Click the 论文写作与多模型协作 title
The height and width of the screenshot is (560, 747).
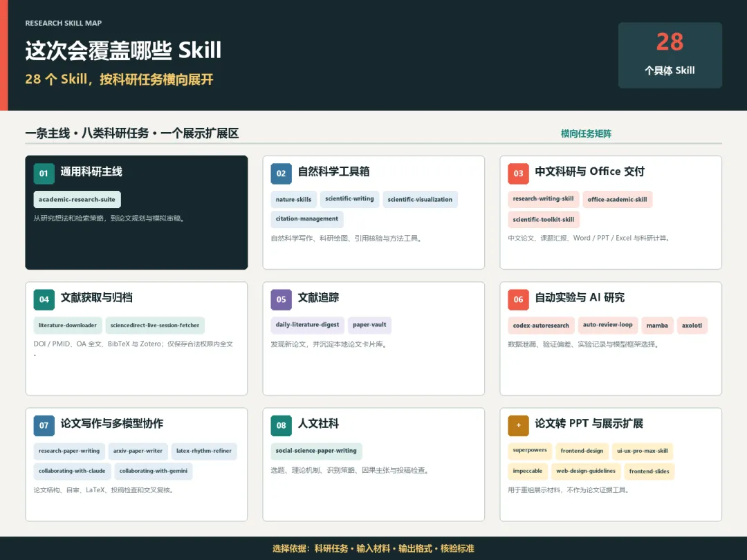click(x=111, y=423)
